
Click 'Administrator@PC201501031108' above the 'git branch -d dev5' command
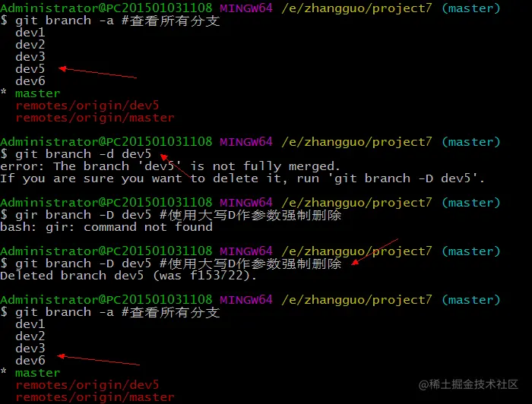click(106, 142)
